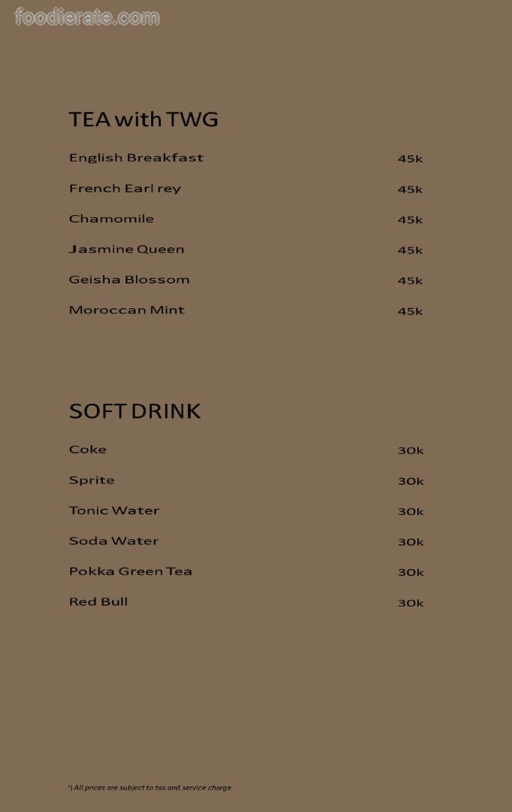Click the Geisha Blossom item
512x812 pixels.
pos(129,280)
